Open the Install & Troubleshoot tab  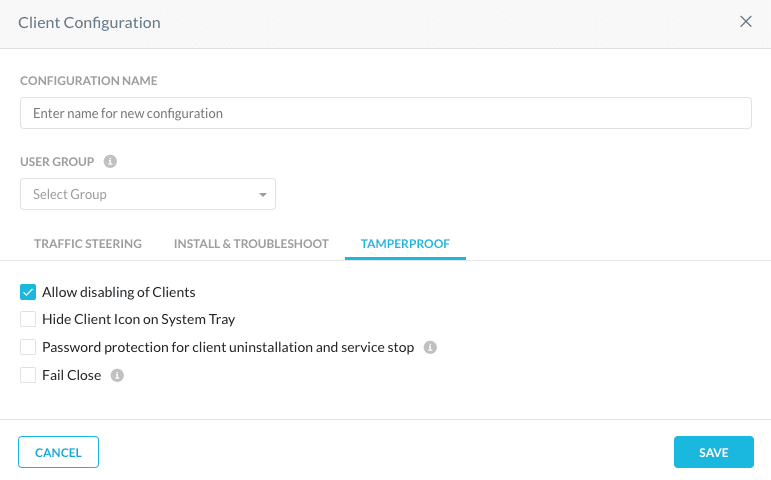(251, 244)
